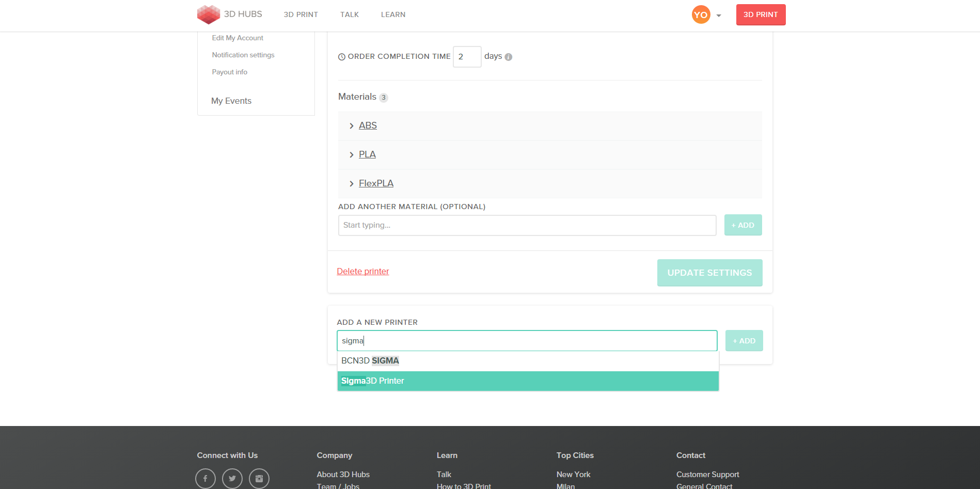This screenshot has width=980, height=489.
Task: Click the Delete printer link
Action: click(x=363, y=271)
